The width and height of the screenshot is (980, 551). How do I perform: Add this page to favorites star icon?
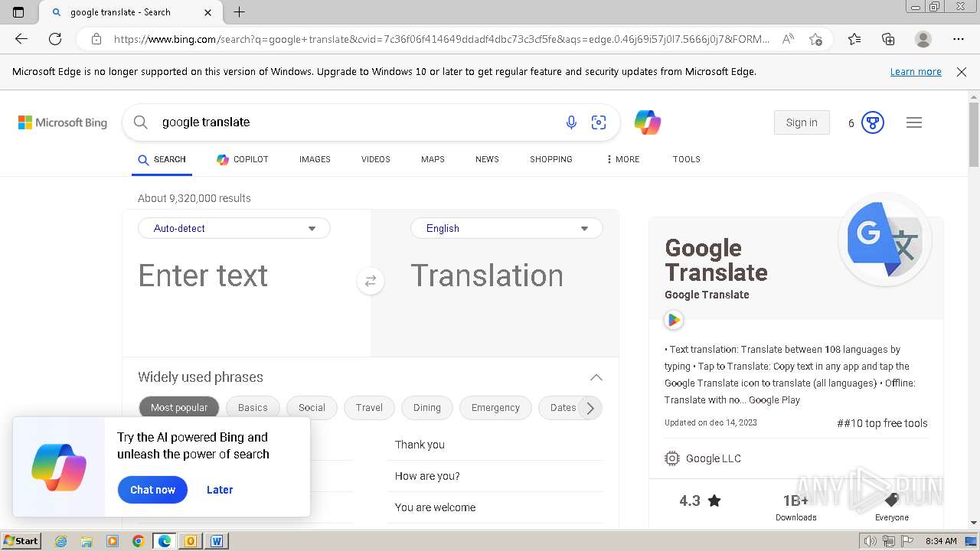click(815, 39)
